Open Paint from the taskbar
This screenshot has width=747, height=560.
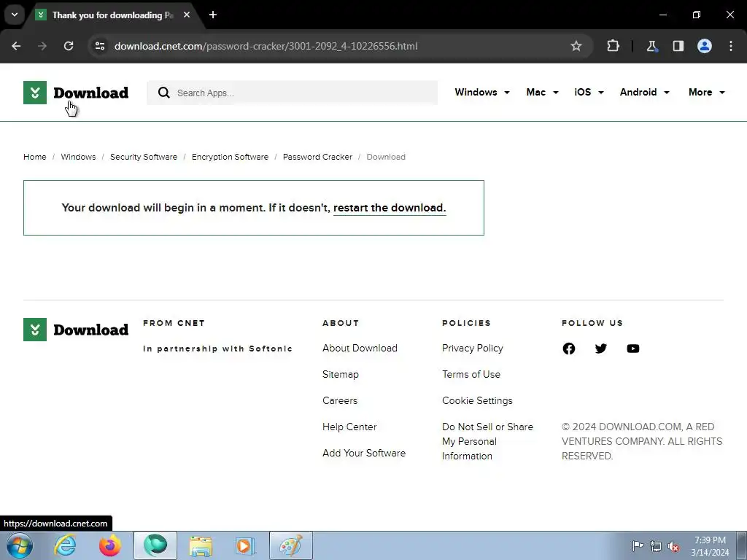[291, 545]
